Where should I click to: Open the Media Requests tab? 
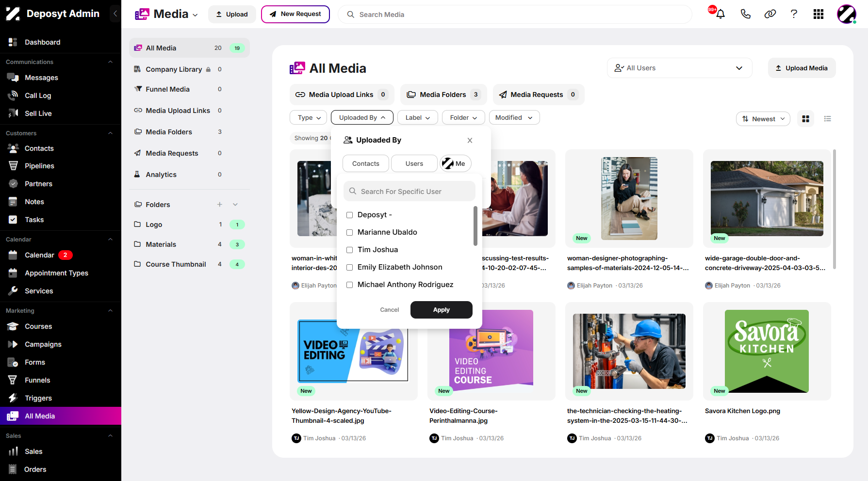pyautogui.click(x=539, y=95)
